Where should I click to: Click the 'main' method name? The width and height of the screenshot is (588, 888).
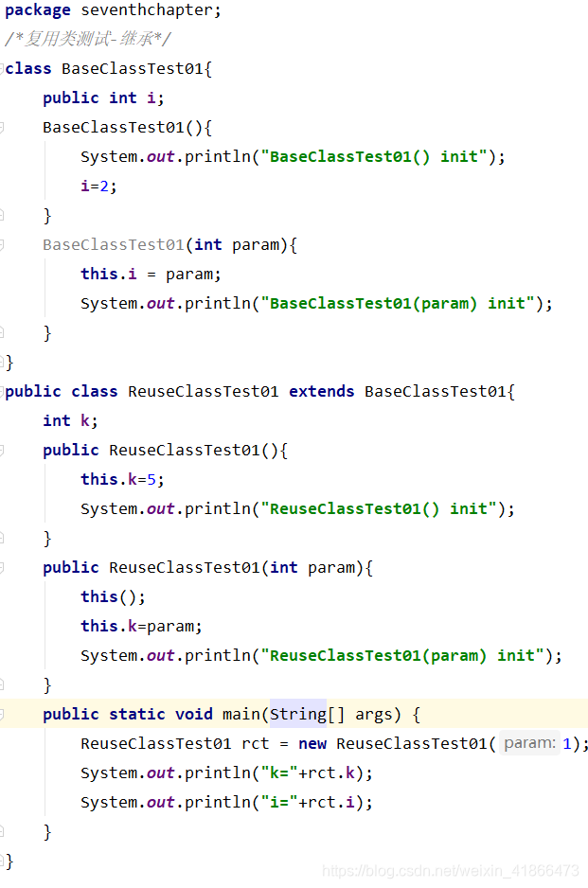[x=241, y=714]
